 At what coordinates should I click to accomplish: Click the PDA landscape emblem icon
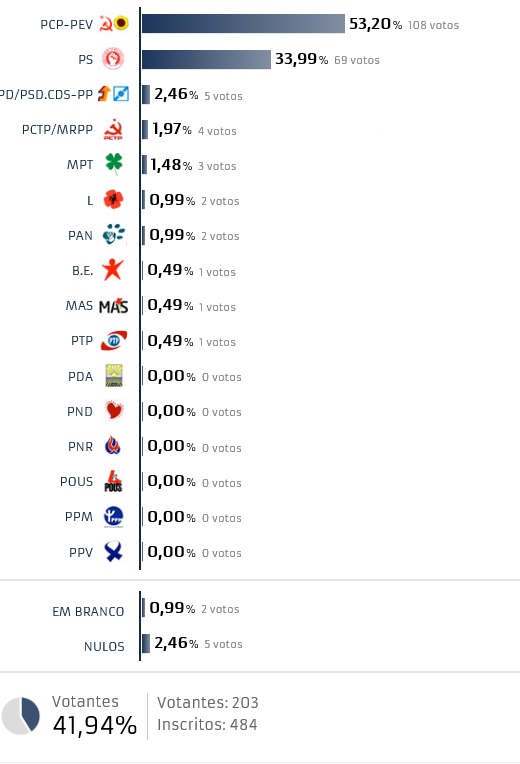click(114, 376)
